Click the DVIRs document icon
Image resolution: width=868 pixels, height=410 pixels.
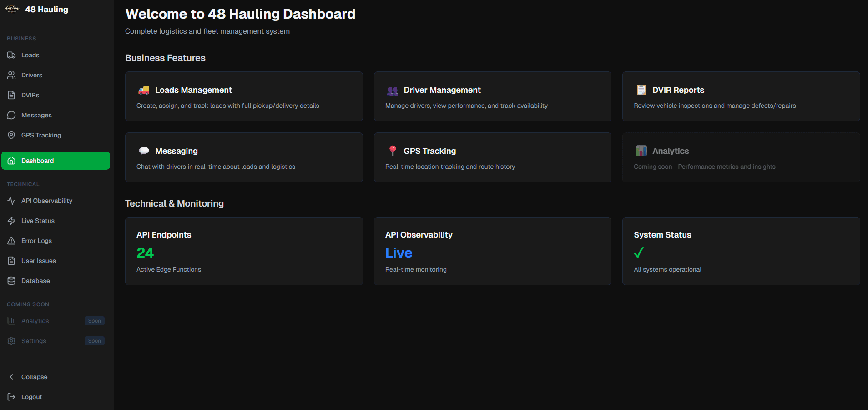point(11,95)
